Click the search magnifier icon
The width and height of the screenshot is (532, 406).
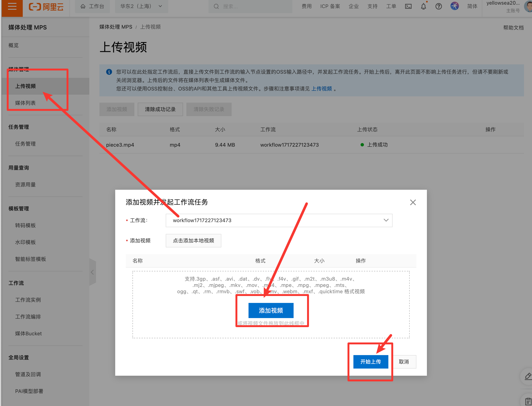point(216,6)
